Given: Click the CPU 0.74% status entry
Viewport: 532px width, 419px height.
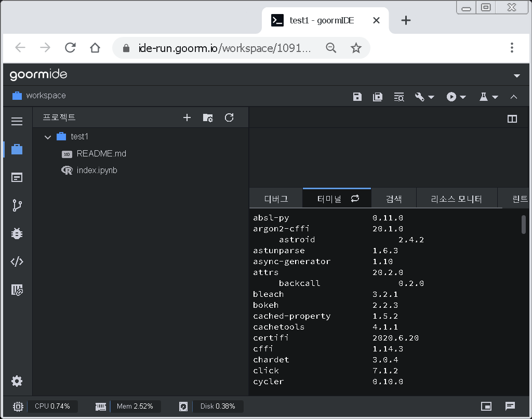Looking at the screenshot, I should pyautogui.click(x=52, y=406).
